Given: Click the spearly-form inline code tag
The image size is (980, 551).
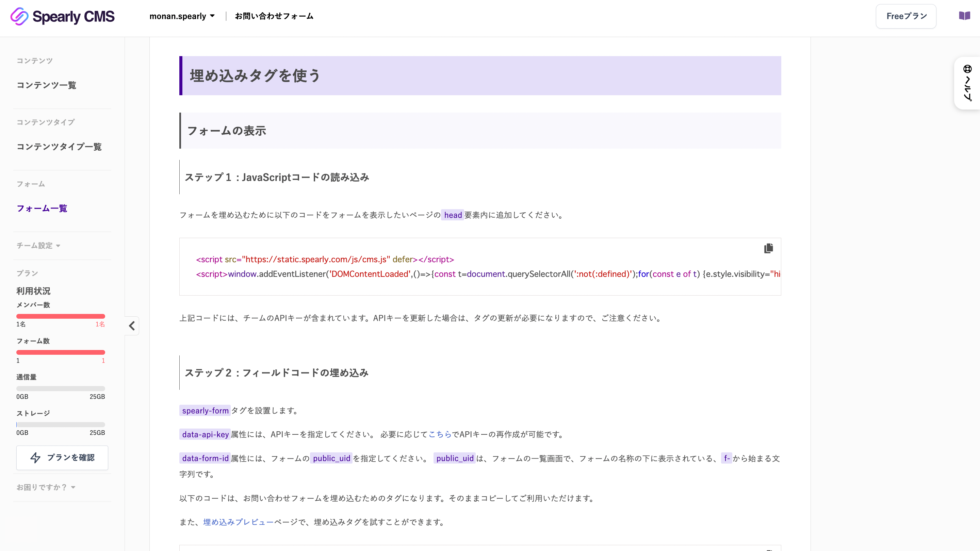Looking at the screenshot, I should pos(205,411).
